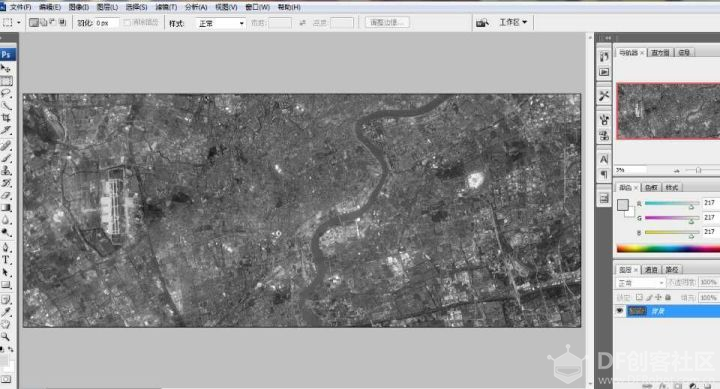Click the 羽化 feather input field
The image size is (720, 389).
pyautogui.click(x=107, y=23)
